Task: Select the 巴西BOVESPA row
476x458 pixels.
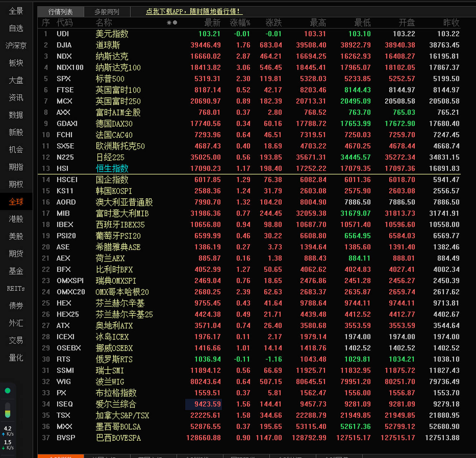Action: pyautogui.click(x=249, y=438)
